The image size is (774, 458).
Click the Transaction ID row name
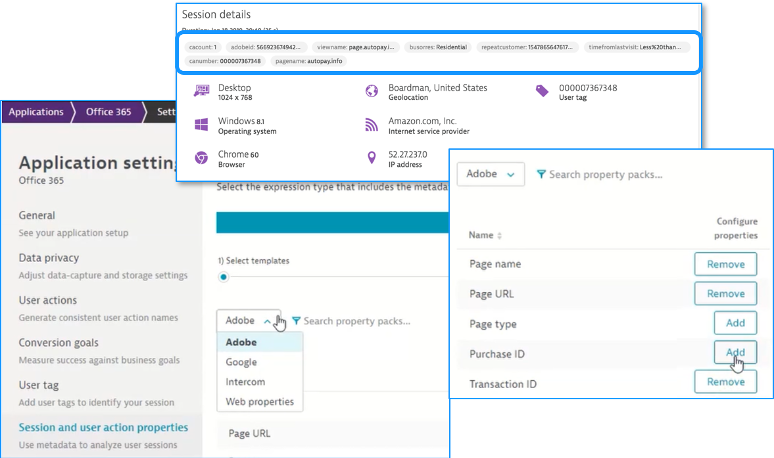(x=503, y=384)
